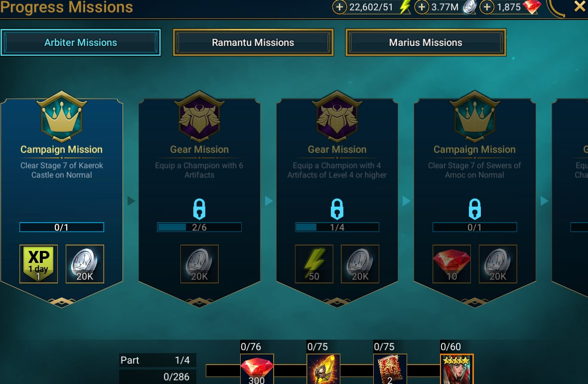Open the Marius Missions tab
The width and height of the screenshot is (588, 384).
[x=426, y=42]
